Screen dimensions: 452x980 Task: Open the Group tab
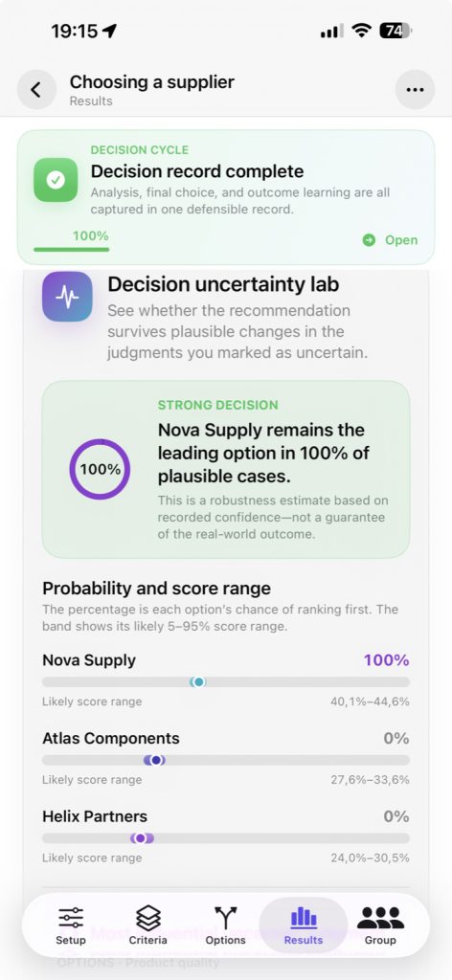pos(381,925)
